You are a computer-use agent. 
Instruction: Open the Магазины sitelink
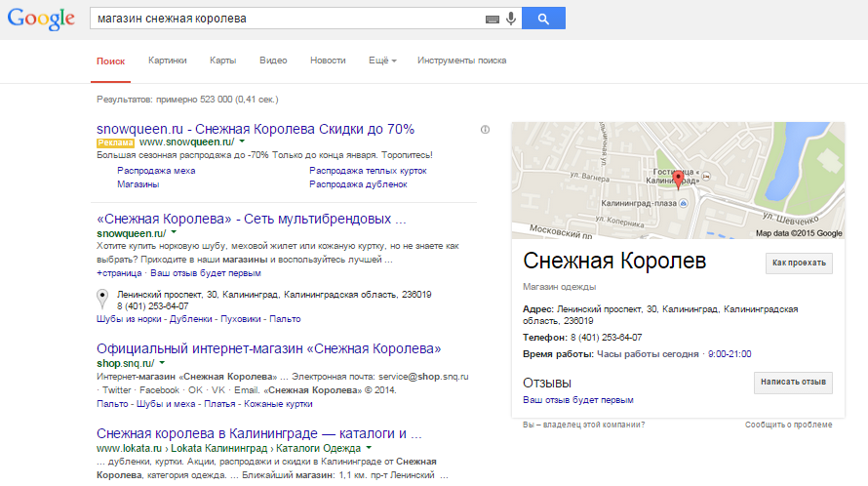click(x=138, y=184)
